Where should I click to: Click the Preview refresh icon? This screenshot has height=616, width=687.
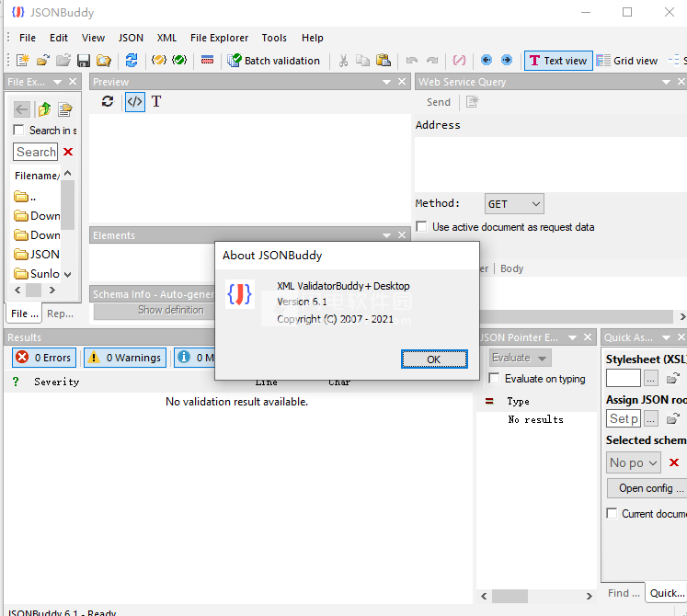[x=108, y=102]
